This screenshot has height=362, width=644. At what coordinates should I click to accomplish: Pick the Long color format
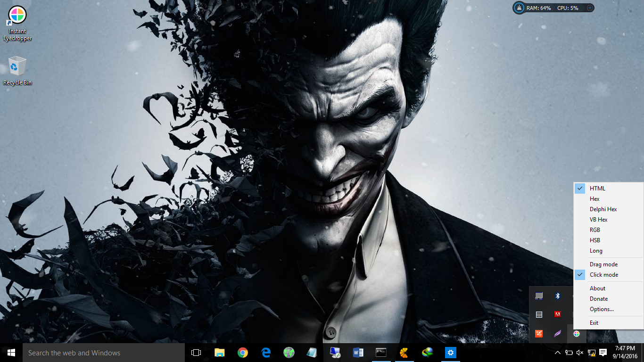608,251
